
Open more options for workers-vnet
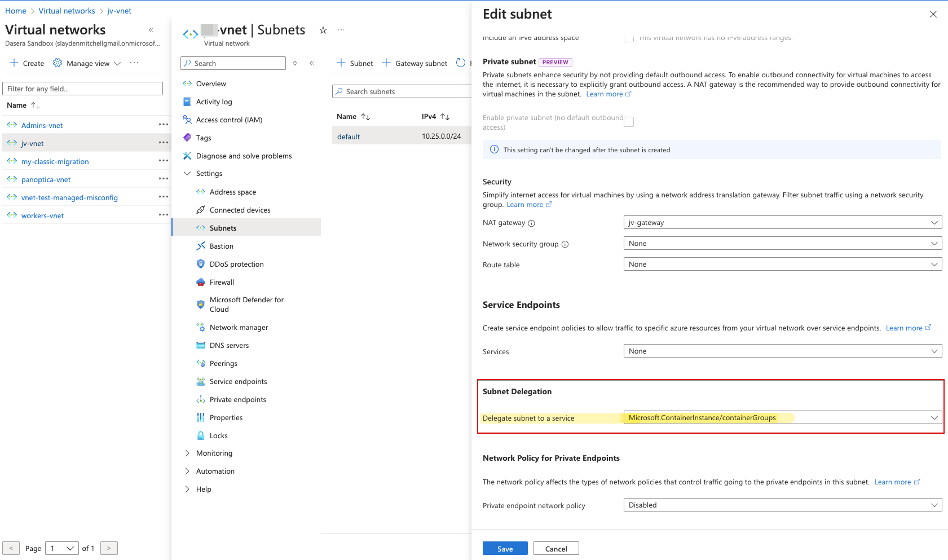(x=164, y=215)
